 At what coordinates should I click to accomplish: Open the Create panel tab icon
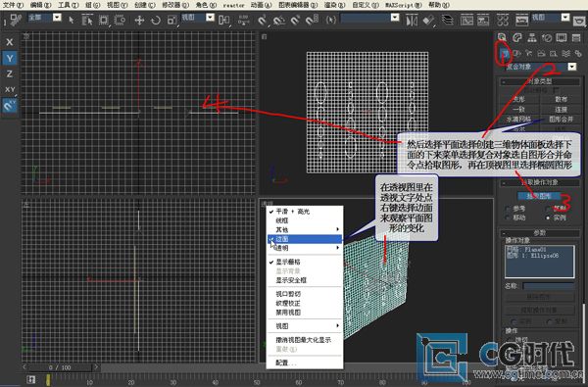[x=502, y=37]
